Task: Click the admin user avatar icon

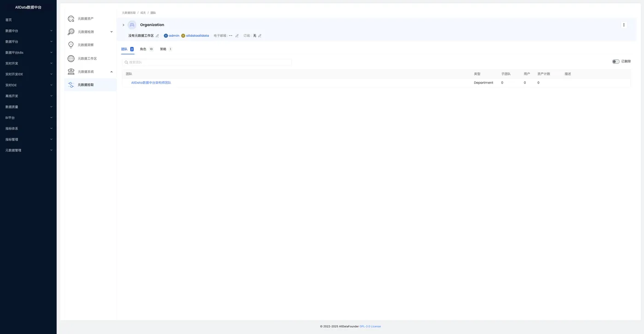Action: pos(166,35)
